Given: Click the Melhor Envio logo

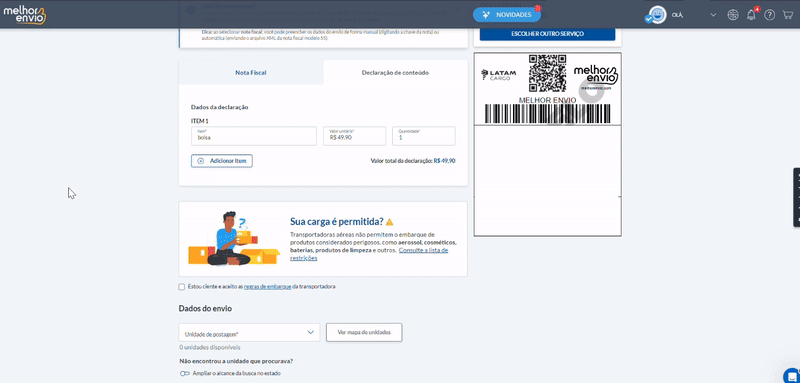Looking at the screenshot, I should click(x=24, y=14).
